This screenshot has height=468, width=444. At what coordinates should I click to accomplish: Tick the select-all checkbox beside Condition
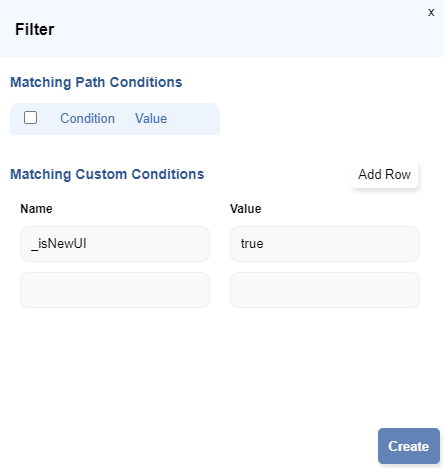click(30, 118)
